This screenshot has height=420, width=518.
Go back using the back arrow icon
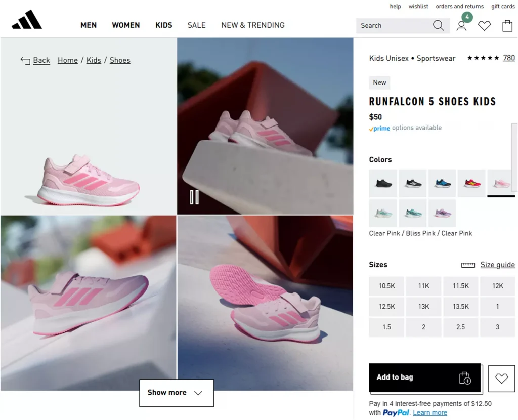(25, 60)
